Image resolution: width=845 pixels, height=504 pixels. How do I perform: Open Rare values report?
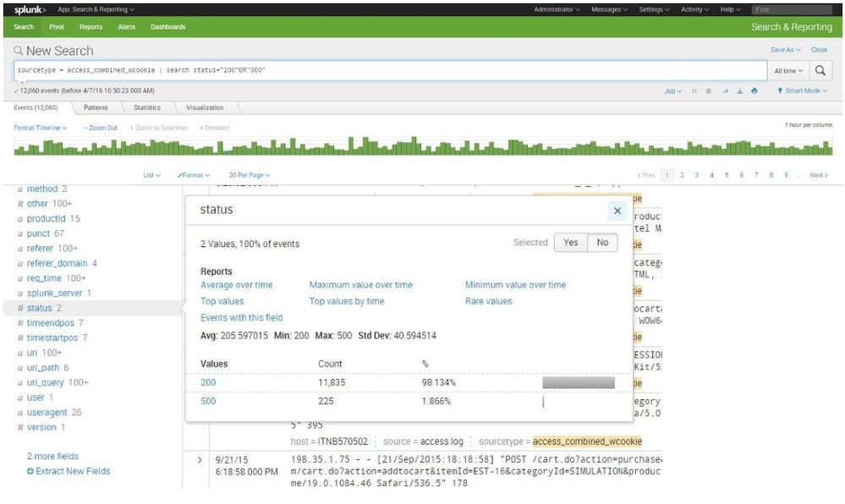[x=488, y=301]
